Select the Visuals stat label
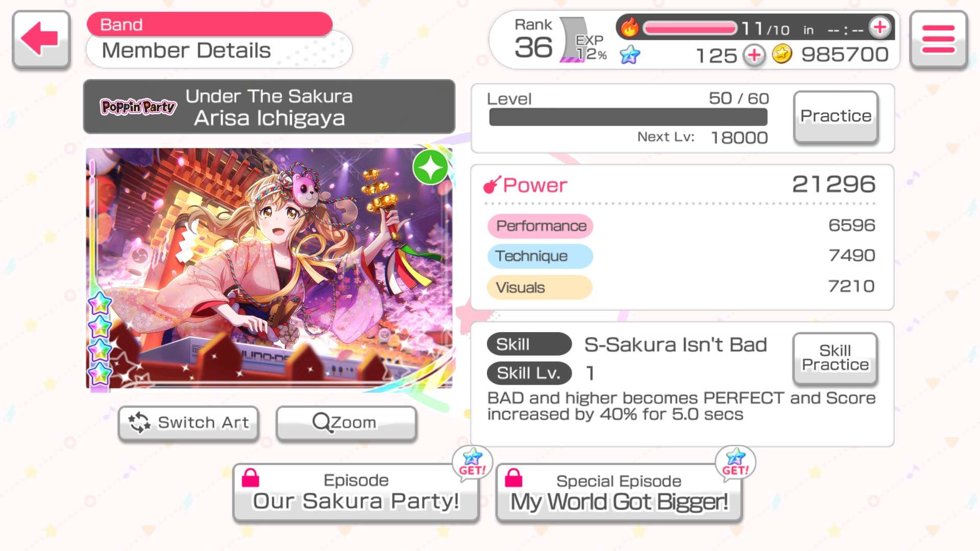The image size is (980, 551). 540,287
